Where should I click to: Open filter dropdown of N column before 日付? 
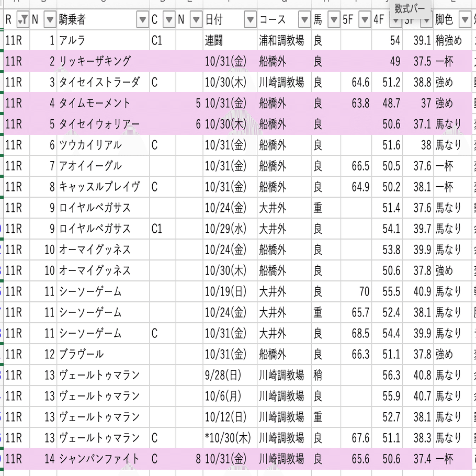click(196, 20)
